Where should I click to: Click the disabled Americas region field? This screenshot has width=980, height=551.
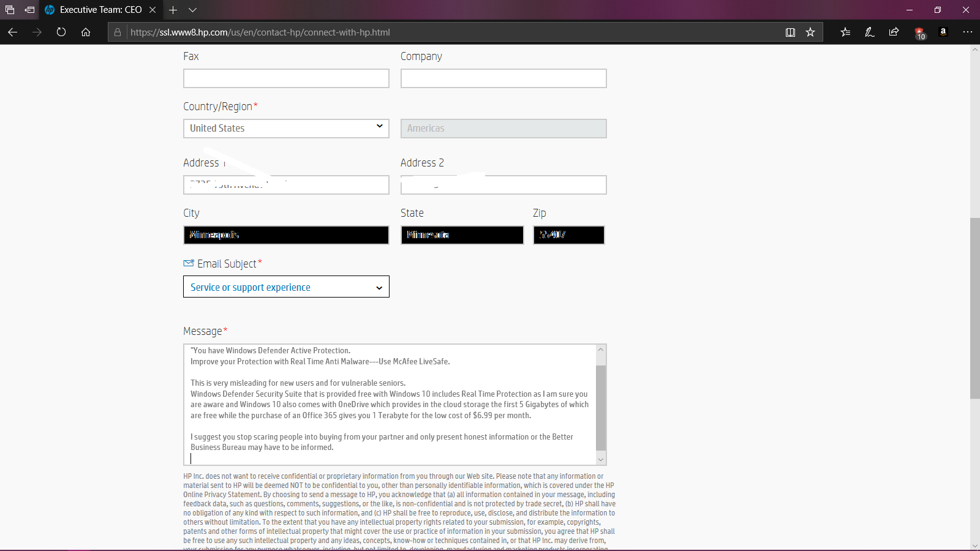coord(503,129)
